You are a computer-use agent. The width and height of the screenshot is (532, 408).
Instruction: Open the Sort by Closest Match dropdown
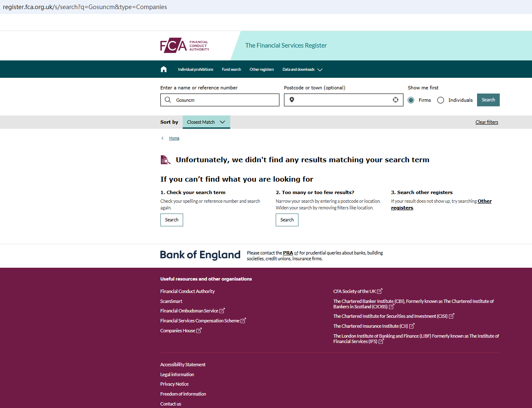[206, 122]
